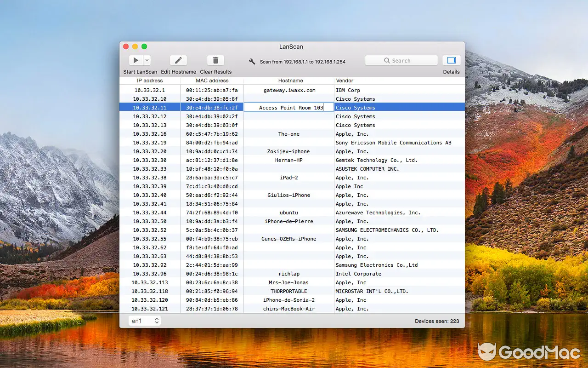
Task: Click the Clear Results button label
Action: (x=215, y=72)
